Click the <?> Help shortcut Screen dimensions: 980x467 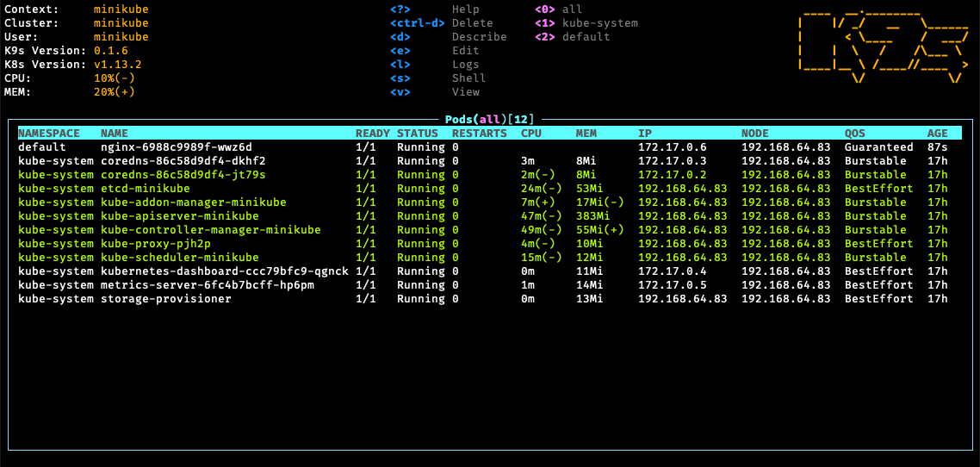point(435,9)
